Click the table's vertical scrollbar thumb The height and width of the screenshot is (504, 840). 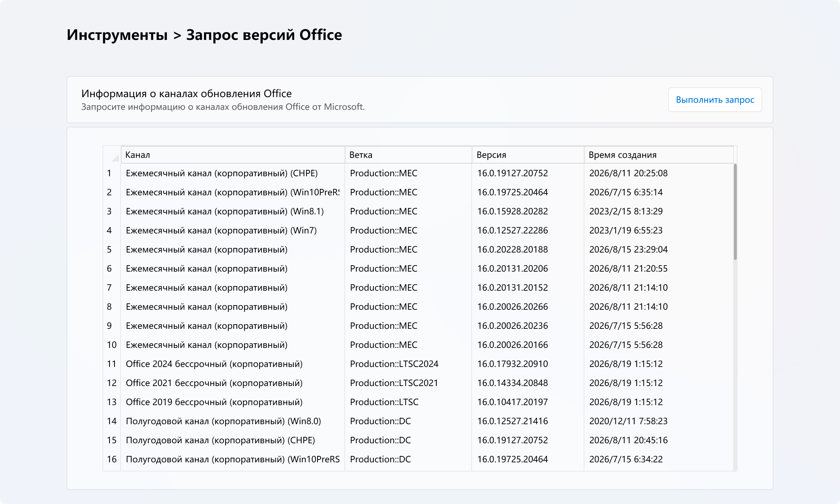tap(735, 212)
